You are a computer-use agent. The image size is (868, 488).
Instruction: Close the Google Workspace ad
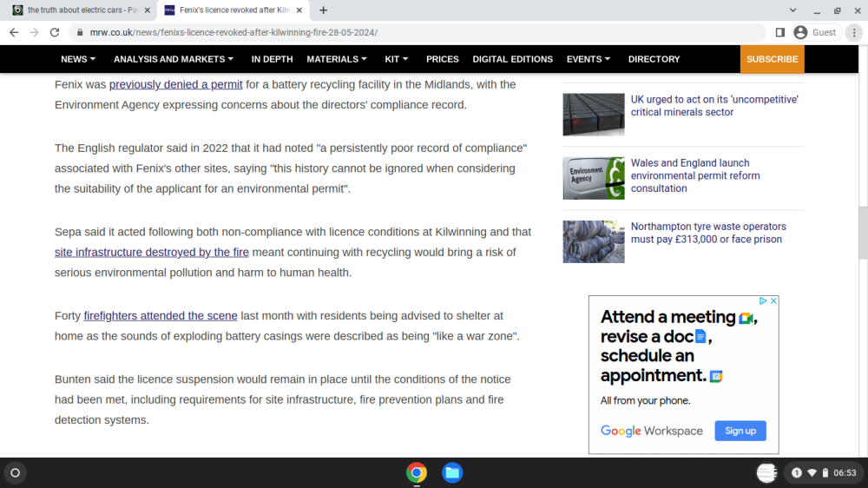773,300
